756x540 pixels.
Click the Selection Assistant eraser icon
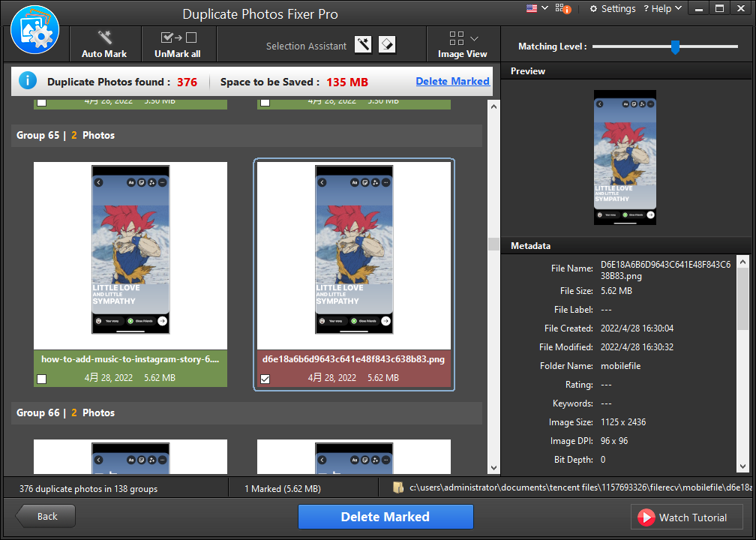(x=387, y=45)
